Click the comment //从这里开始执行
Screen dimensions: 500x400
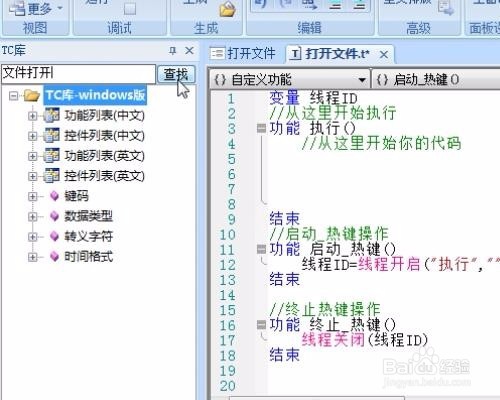click(x=333, y=113)
